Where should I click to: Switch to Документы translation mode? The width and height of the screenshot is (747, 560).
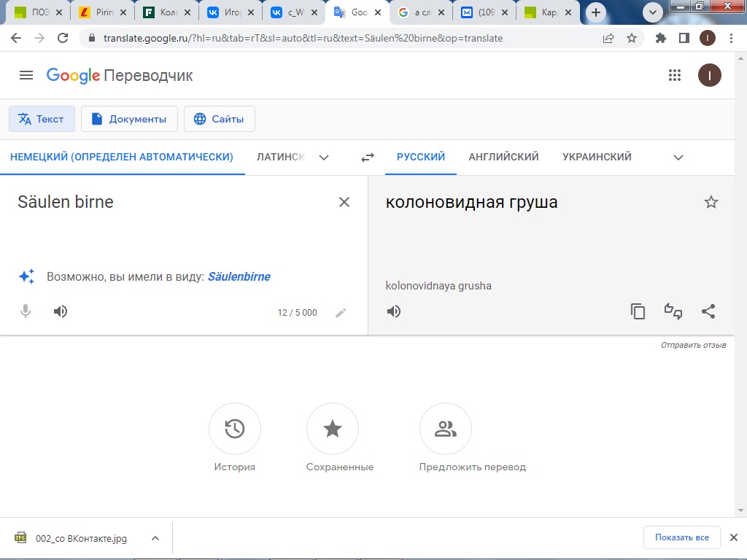point(129,119)
